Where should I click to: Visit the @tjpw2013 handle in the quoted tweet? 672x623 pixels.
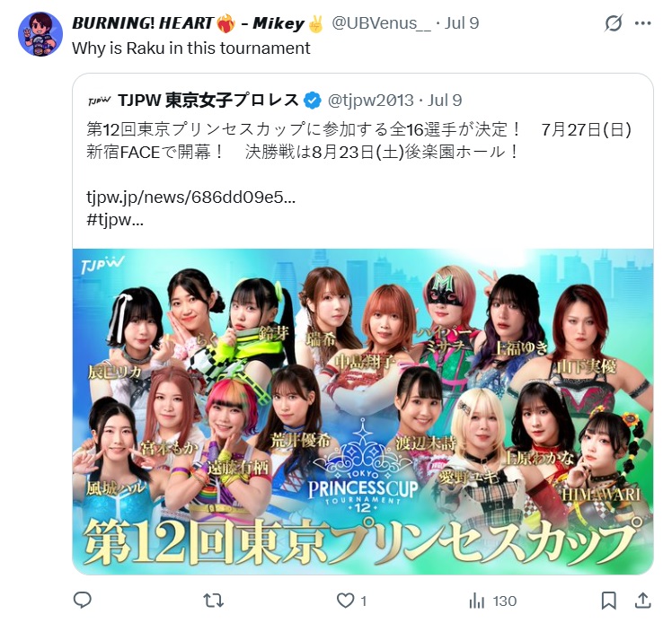[370, 101]
